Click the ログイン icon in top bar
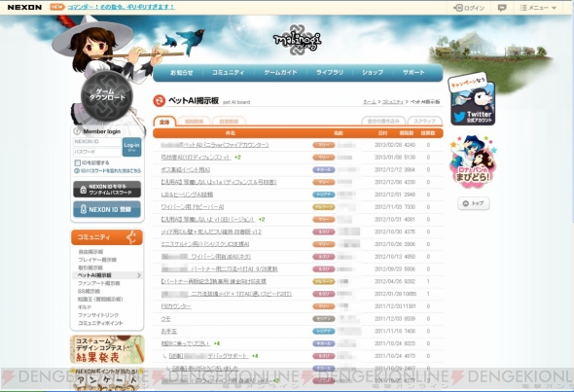Image resolution: width=574 pixels, height=392 pixels. (458, 8)
